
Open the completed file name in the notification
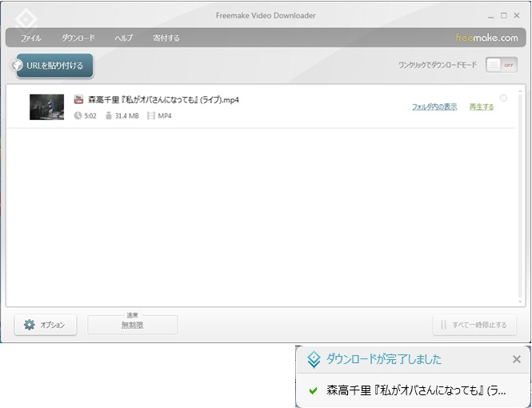416,390
